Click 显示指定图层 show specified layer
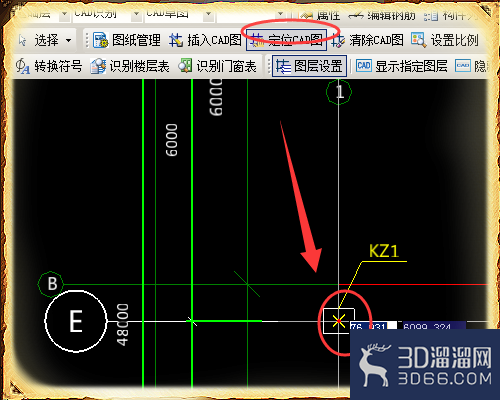 (402, 66)
